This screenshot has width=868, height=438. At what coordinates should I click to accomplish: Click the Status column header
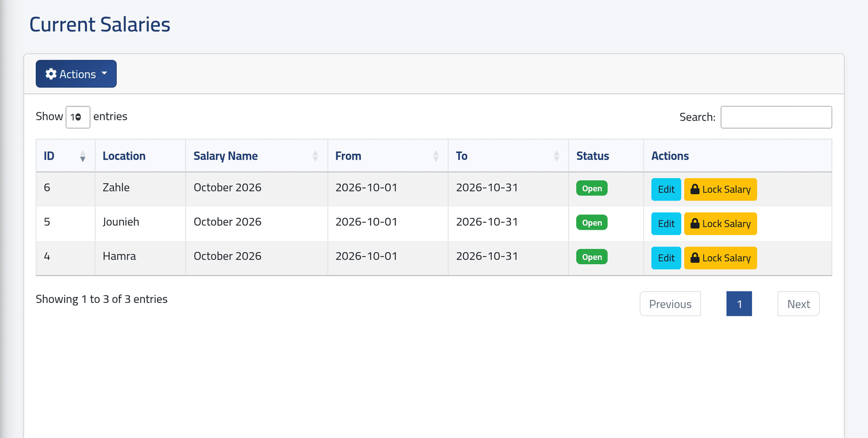click(x=606, y=156)
